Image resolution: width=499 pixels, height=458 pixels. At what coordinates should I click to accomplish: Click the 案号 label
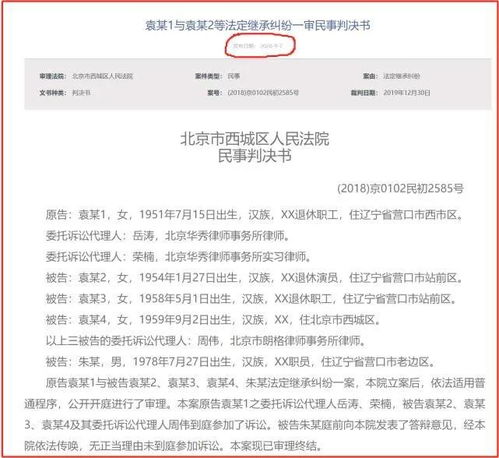coord(215,92)
